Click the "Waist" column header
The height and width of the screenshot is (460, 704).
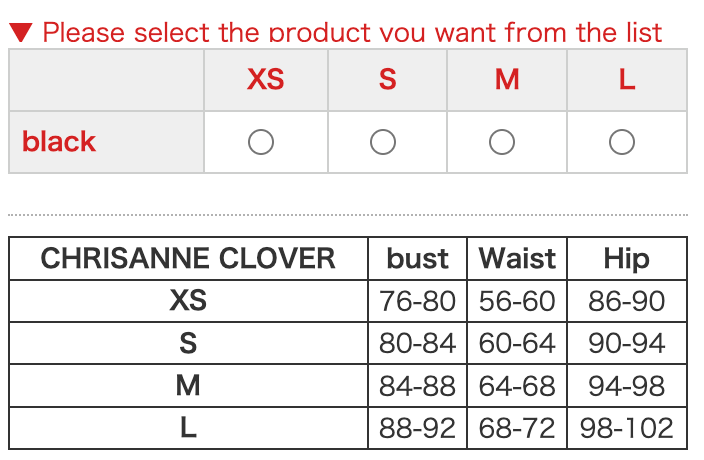(517, 259)
